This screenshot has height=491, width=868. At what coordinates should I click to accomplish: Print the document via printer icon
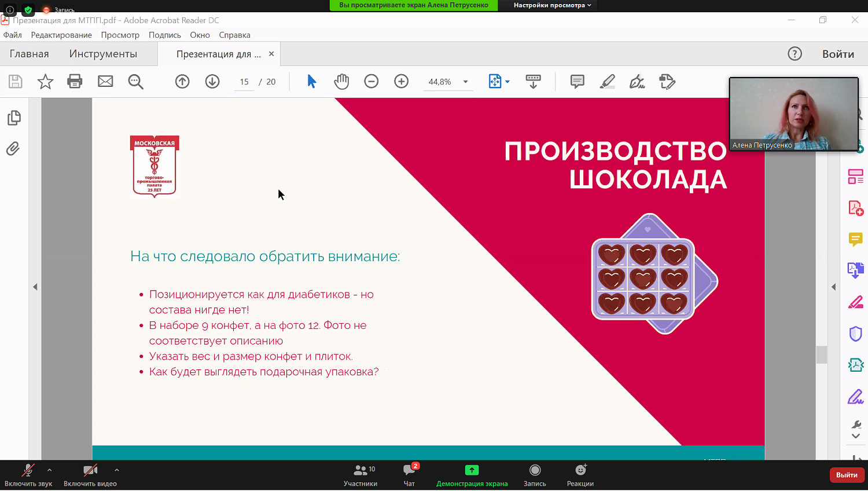(75, 82)
